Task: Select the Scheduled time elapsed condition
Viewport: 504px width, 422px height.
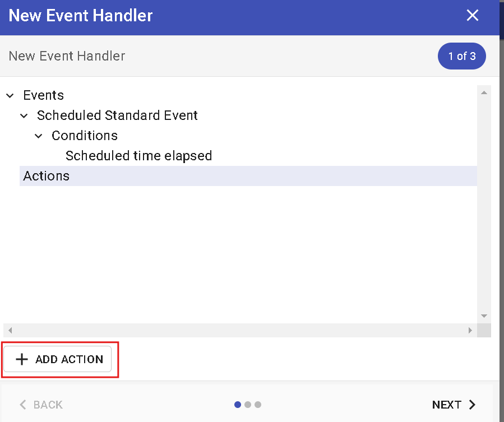Action: (x=138, y=156)
